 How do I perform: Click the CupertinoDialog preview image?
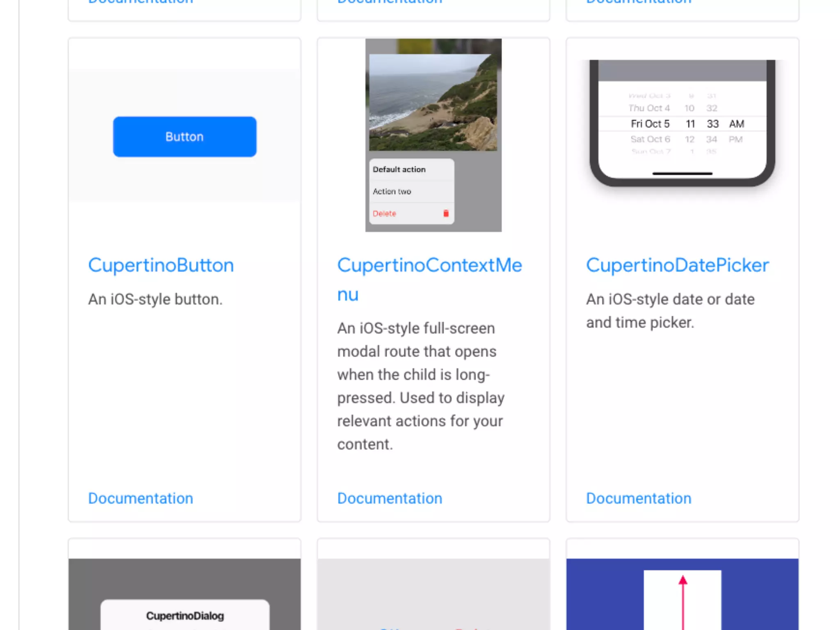click(185, 595)
